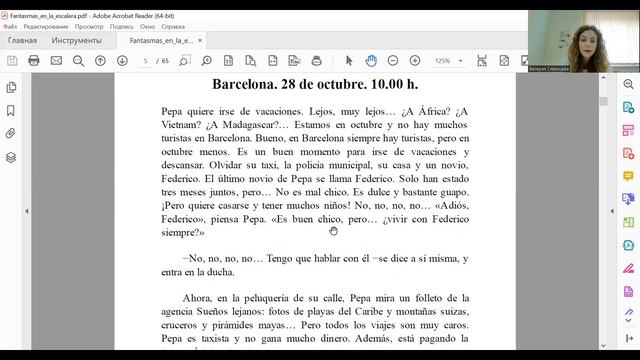The width and height of the screenshot is (640, 360).
Task: Select the arrow Selection tool
Action: tap(349, 61)
